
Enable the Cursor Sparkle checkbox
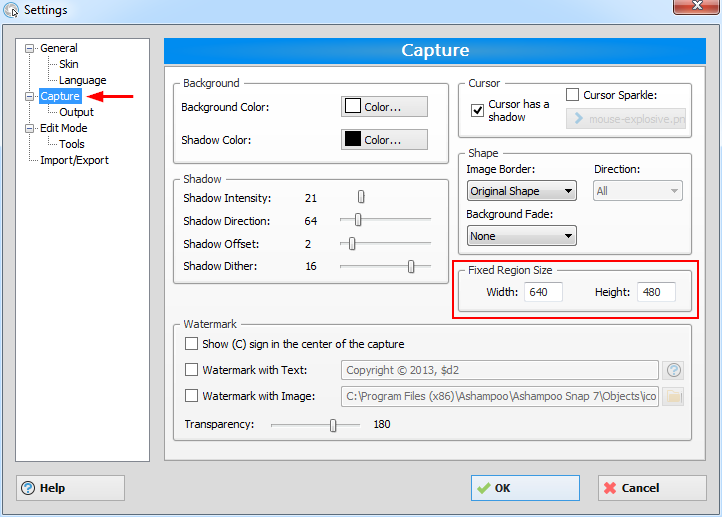pyautogui.click(x=572, y=94)
